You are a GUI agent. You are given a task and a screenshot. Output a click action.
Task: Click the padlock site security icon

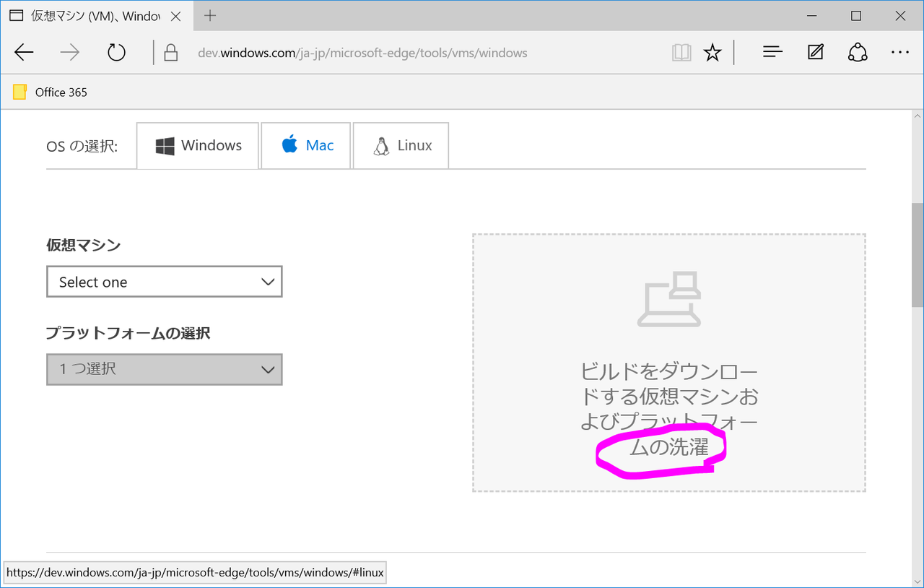[171, 53]
